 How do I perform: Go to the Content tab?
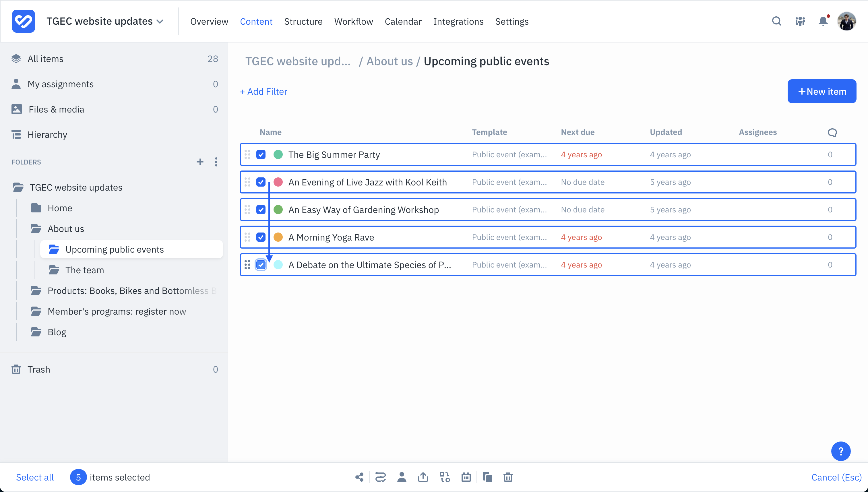[256, 21]
